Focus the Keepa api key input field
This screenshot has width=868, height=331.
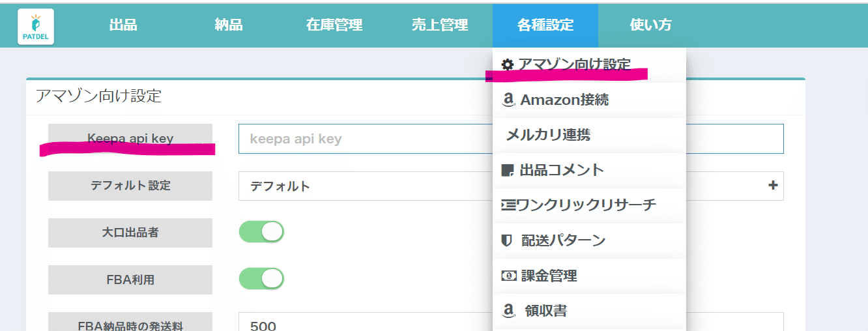click(365, 139)
